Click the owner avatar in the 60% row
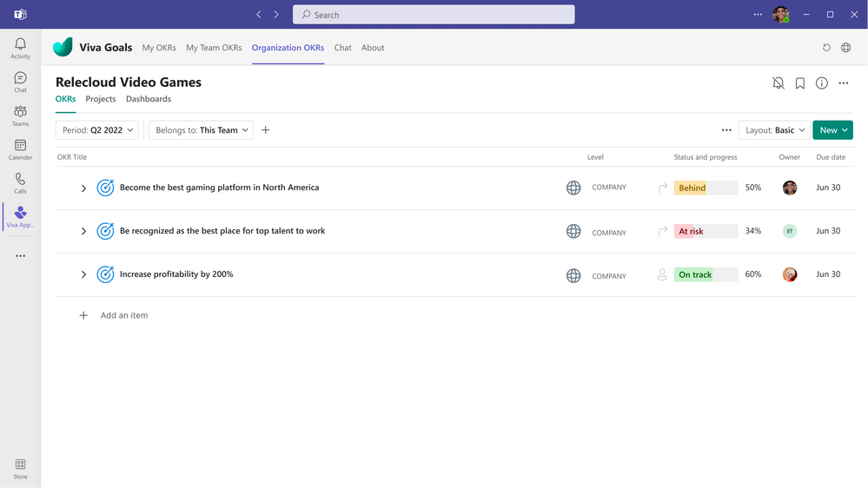 click(x=790, y=274)
